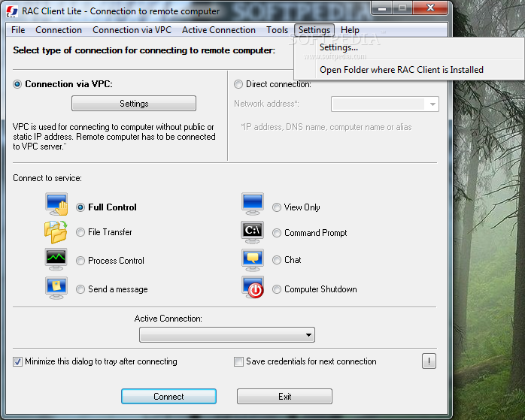Open the Help menu
Image resolution: width=525 pixels, height=420 pixels.
350,30
